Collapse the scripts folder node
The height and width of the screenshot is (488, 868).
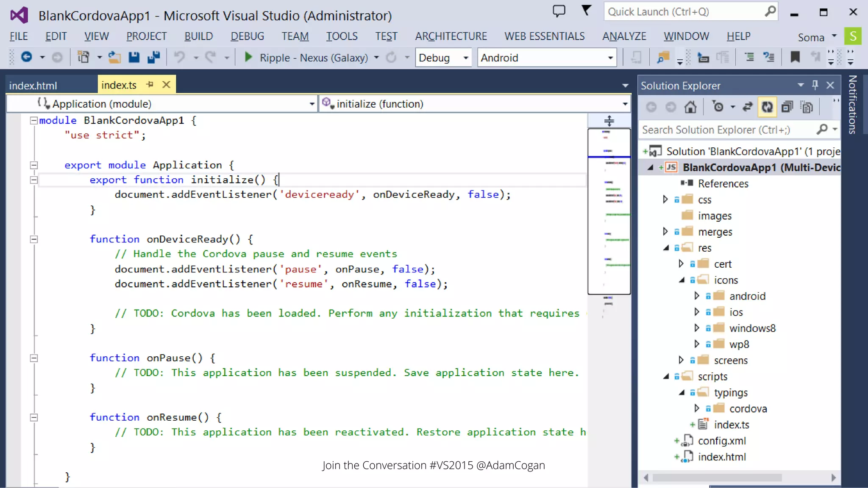pos(666,377)
